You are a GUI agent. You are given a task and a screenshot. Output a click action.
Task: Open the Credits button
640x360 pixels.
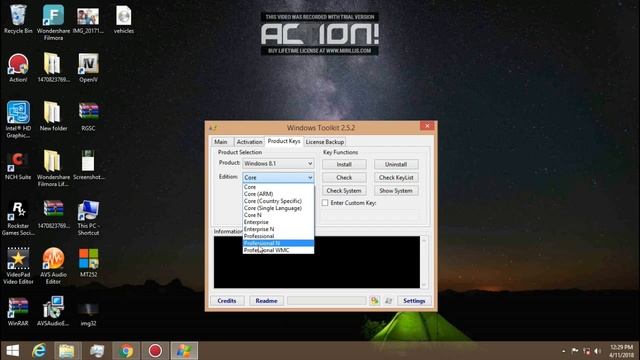[x=227, y=301]
